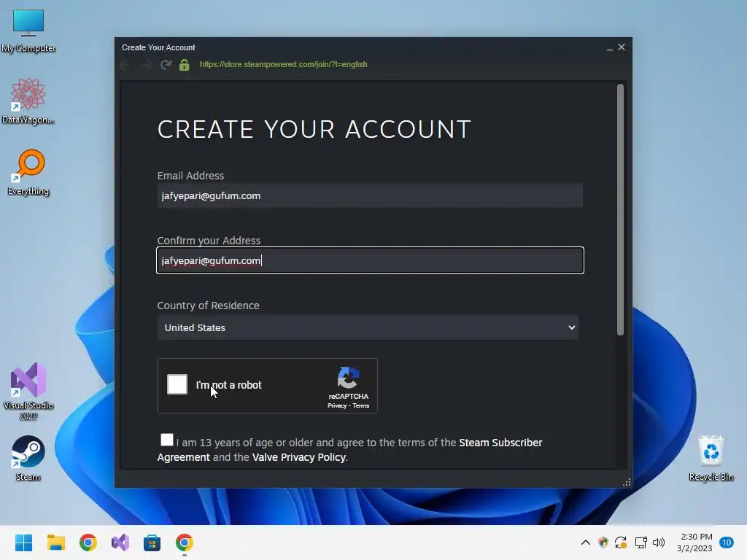Check the I'm not a robot box
Image resolution: width=747 pixels, height=560 pixels.
point(177,384)
